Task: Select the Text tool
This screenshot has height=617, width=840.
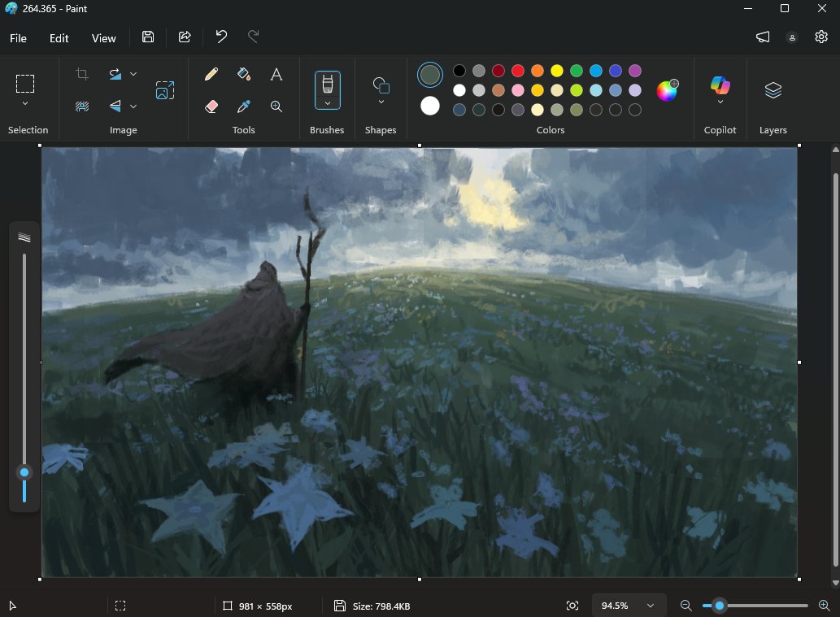Action: pyautogui.click(x=276, y=74)
